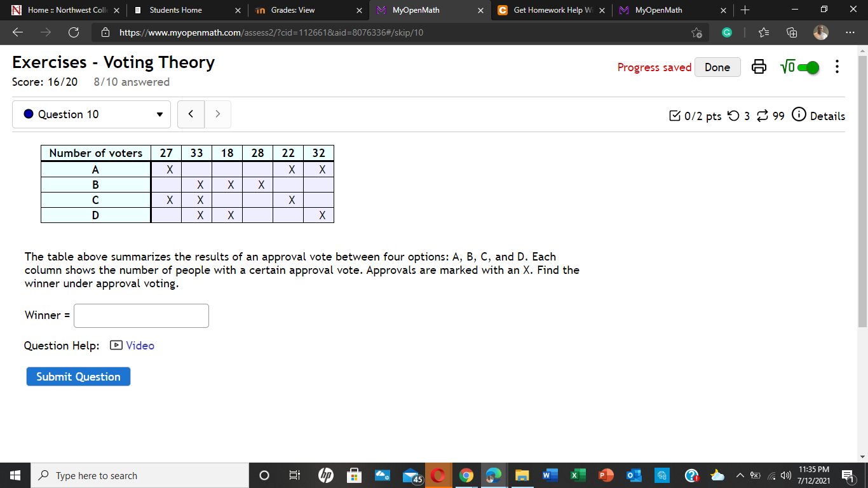This screenshot has width=868, height=488.
Task: Click the previous question chevron
Action: click(191, 114)
